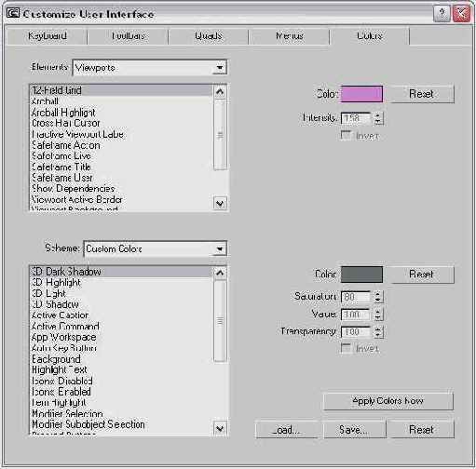Image resolution: width=476 pixels, height=469 pixels.
Task: Select the Colors tab
Action: tap(370, 36)
